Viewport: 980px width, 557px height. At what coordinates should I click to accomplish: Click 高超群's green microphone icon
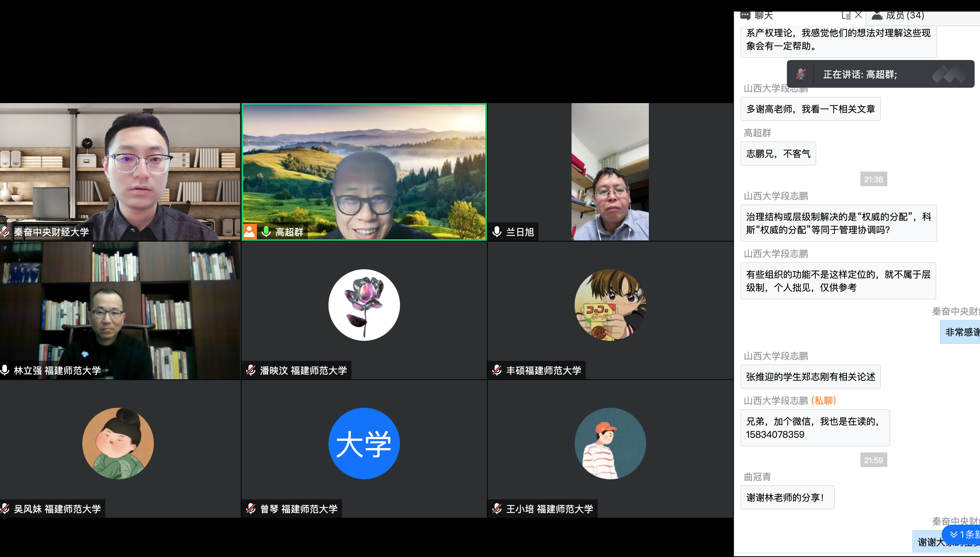point(266,232)
